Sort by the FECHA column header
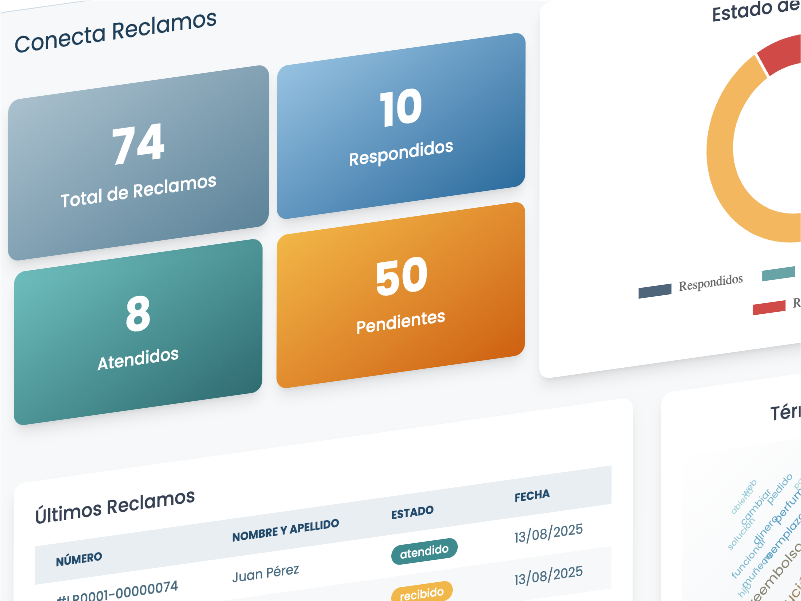The width and height of the screenshot is (801, 601). pos(532,495)
